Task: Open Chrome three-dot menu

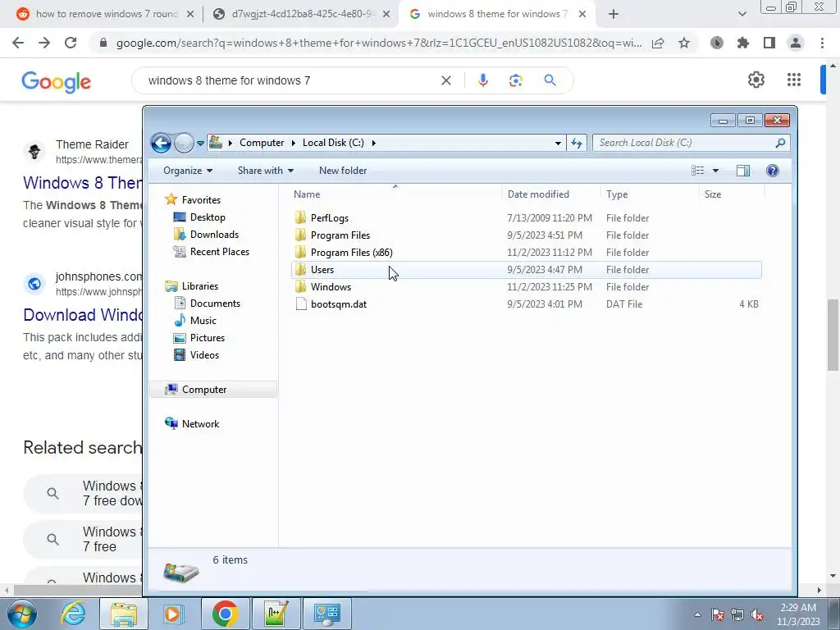Action: click(822, 43)
